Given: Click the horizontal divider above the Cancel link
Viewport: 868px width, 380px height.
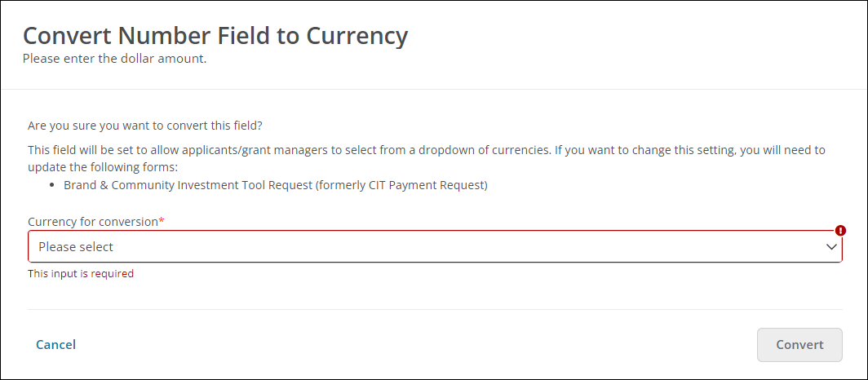Looking at the screenshot, I should pos(434,310).
